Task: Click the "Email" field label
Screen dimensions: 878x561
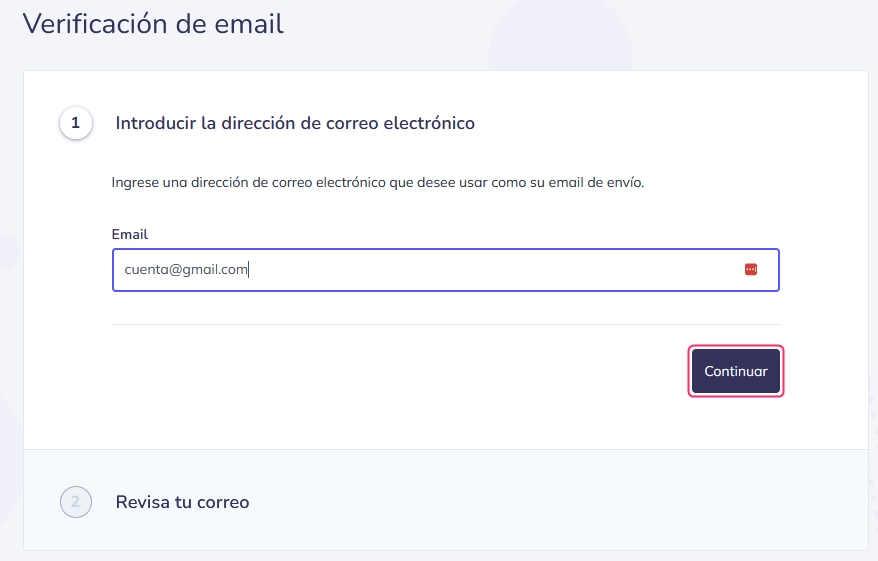Action: tap(130, 234)
